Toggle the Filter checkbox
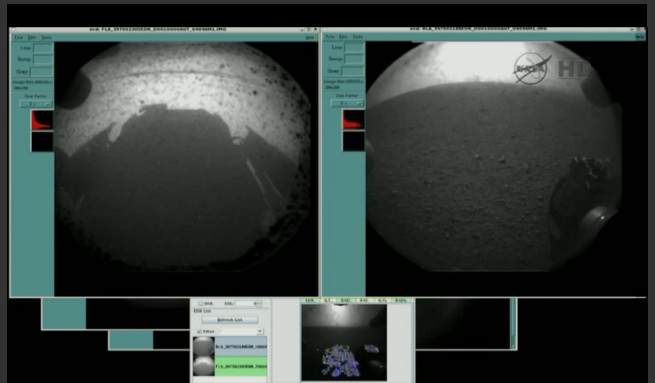This screenshot has width=655, height=383. point(199,332)
